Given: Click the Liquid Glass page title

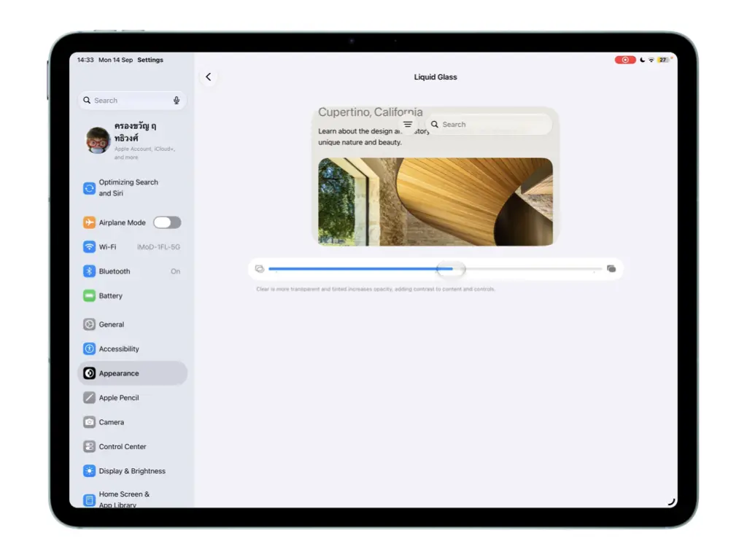Looking at the screenshot, I should point(436,77).
